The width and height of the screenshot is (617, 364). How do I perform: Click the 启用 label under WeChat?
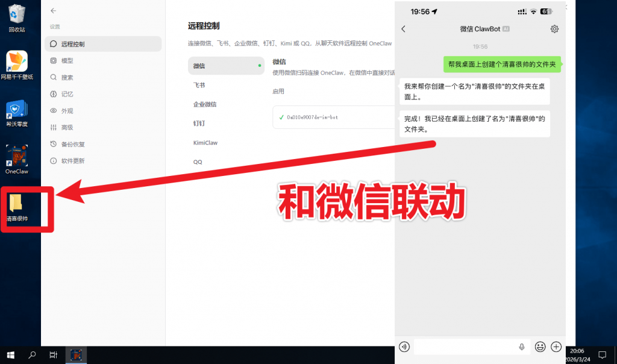point(278,91)
